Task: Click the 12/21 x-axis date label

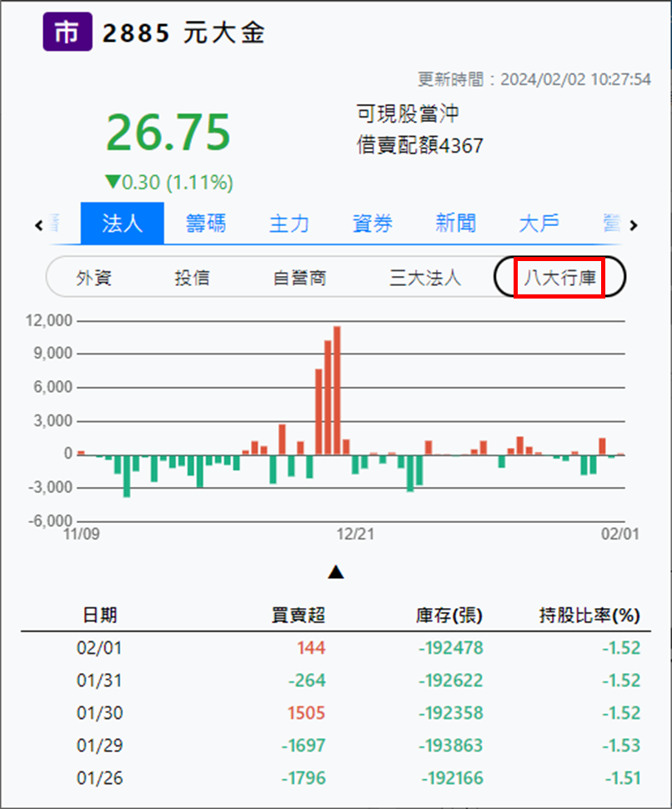Action: [356, 534]
